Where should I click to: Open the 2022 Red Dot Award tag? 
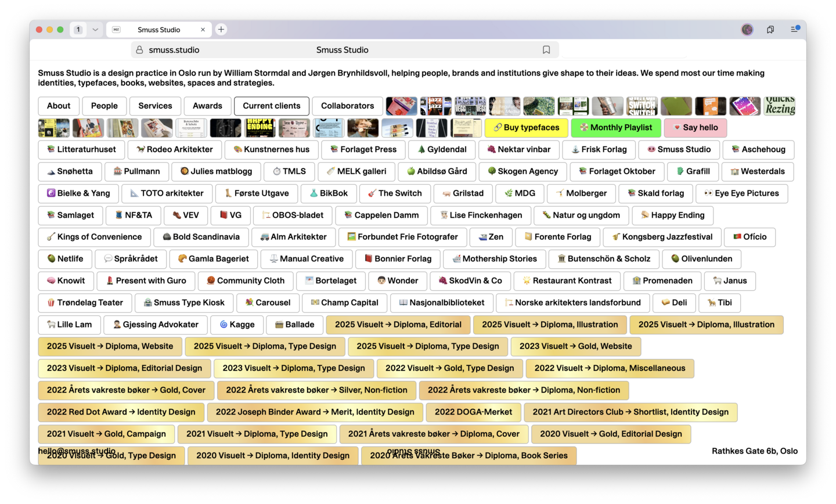click(121, 412)
